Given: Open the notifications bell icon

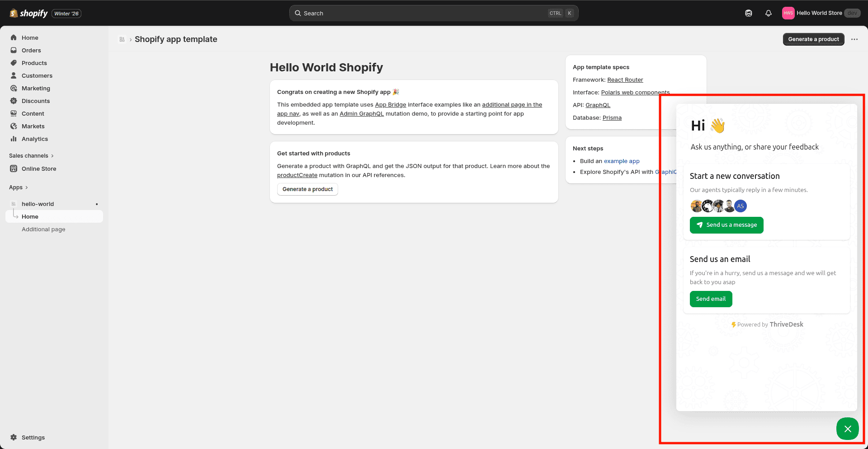Looking at the screenshot, I should [768, 13].
